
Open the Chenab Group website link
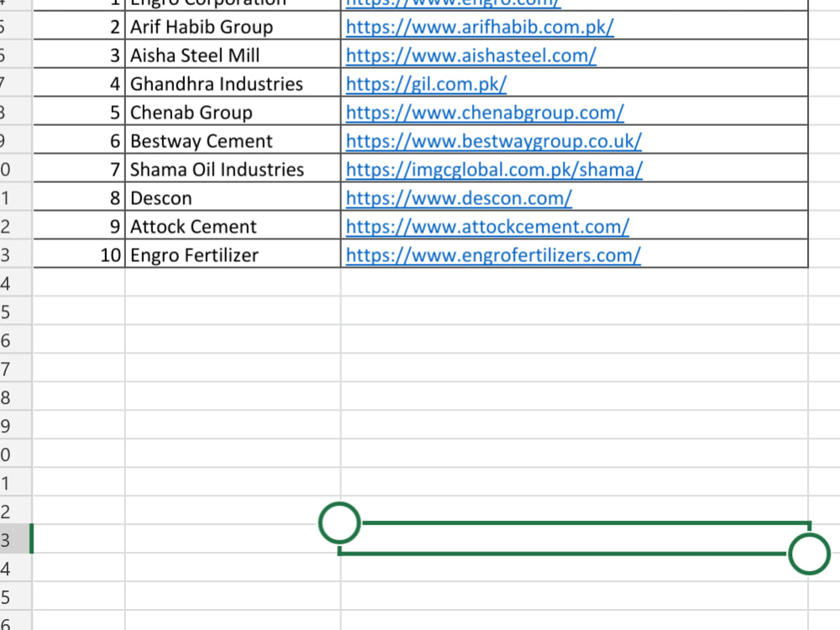(x=485, y=113)
